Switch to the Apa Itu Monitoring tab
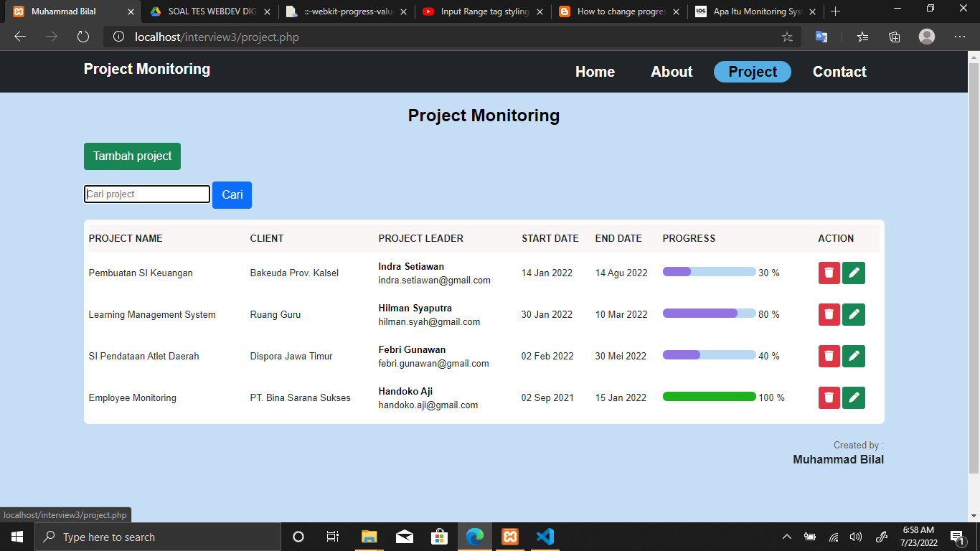Image resolution: width=980 pixels, height=551 pixels. pos(755,11)
